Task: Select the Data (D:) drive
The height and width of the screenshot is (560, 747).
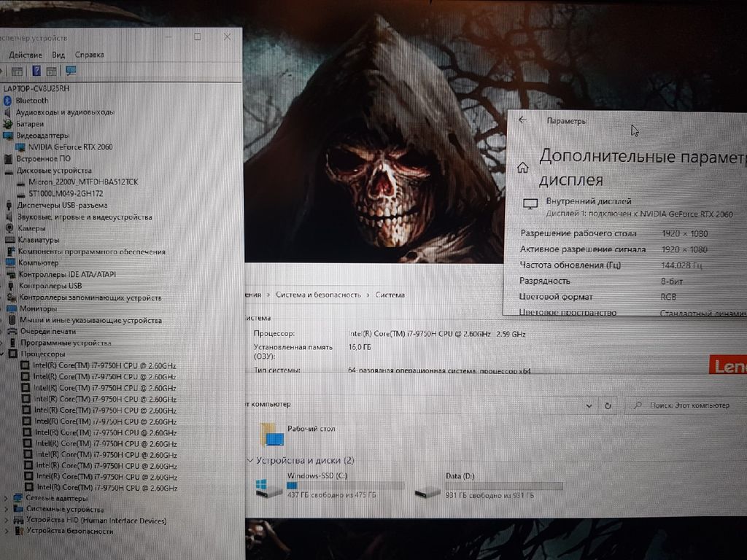Action: 488,485
